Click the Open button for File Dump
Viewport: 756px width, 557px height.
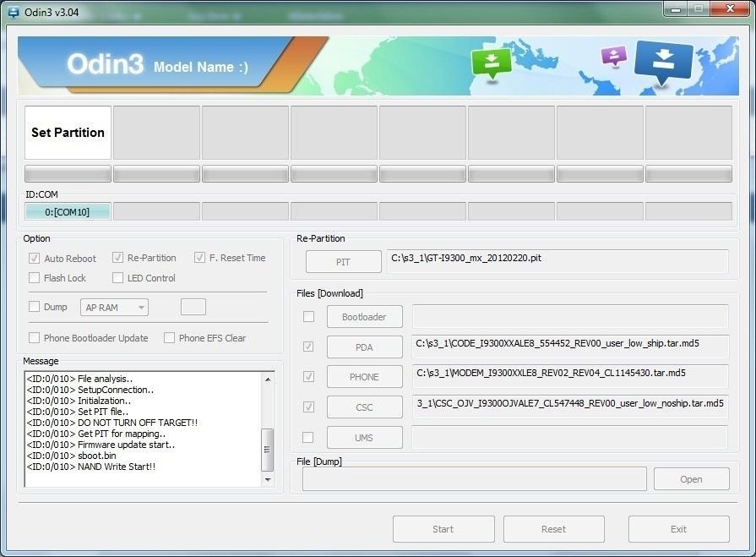click(692, 479)
